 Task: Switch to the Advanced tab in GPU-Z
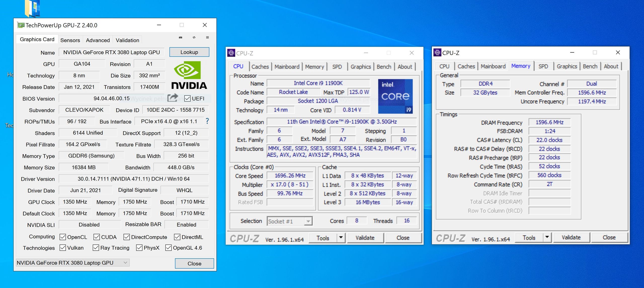98,40
